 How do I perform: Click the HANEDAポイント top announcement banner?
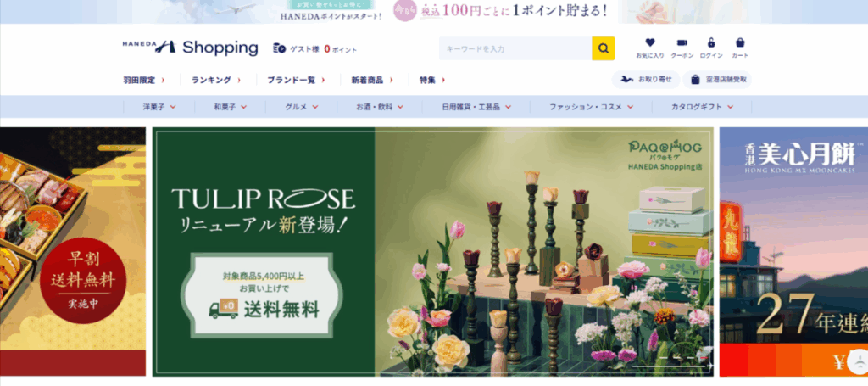434,12
